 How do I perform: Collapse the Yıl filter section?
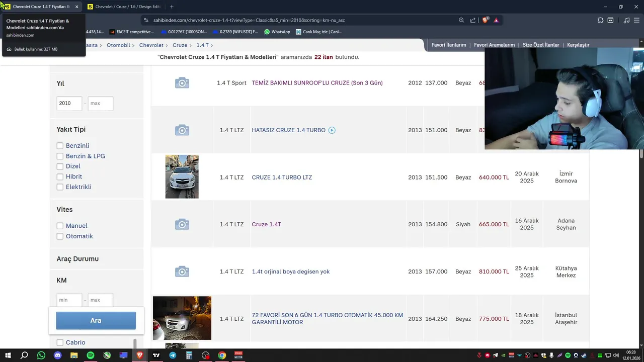60,83
